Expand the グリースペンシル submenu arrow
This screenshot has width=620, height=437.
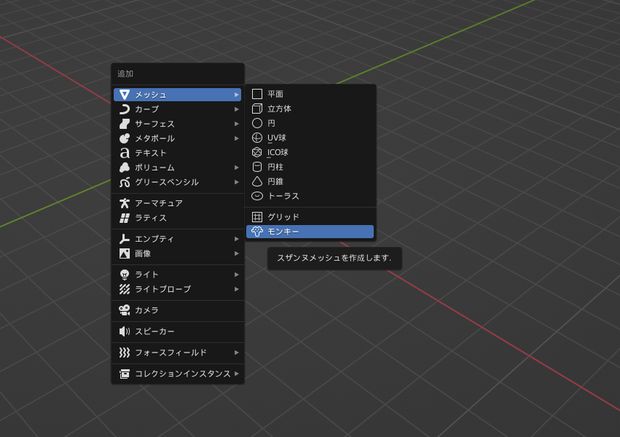236,182
